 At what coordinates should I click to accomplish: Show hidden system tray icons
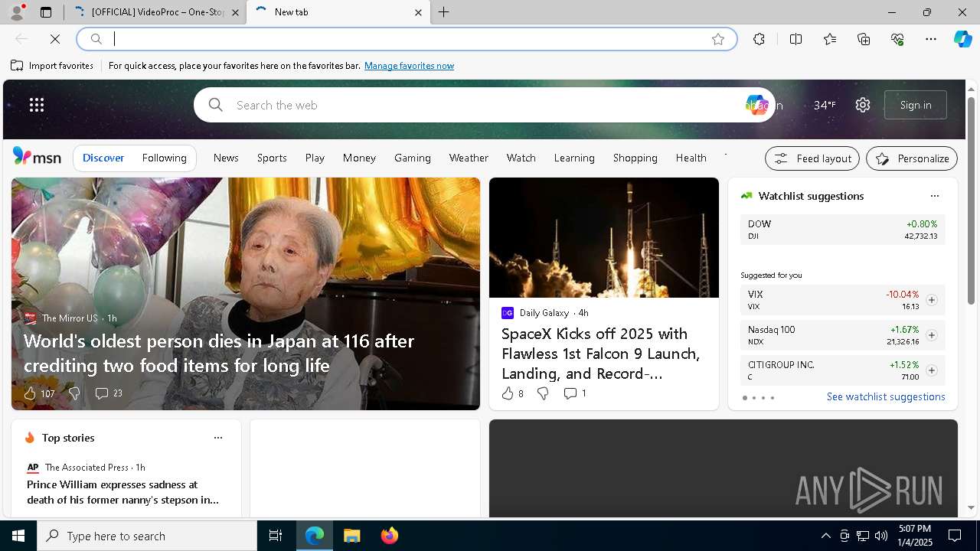pyautogui.click(x=825, y=536)
